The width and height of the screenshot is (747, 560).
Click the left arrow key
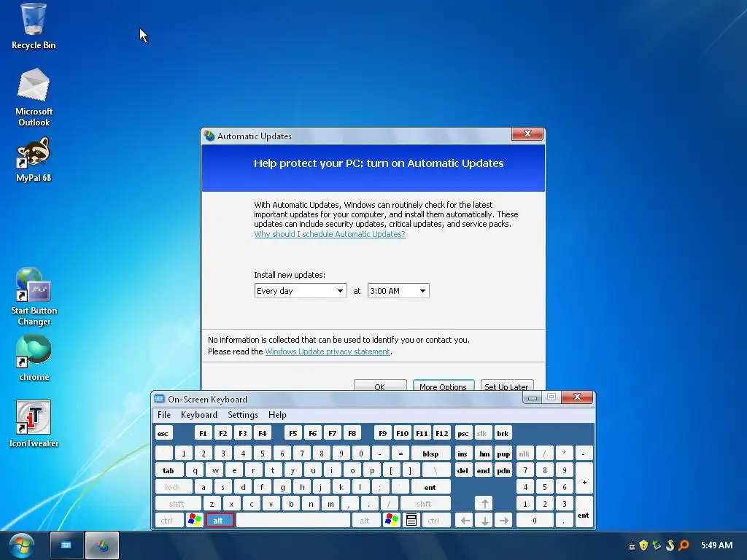tap(465, 520)
